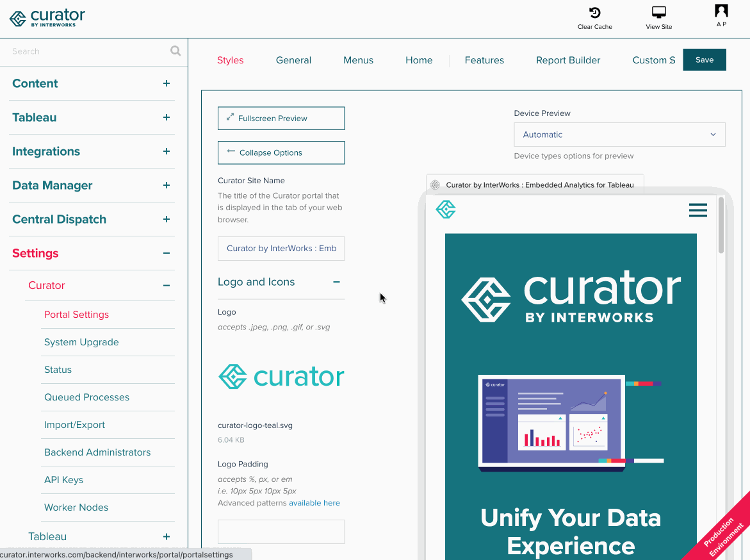The image size is (750, 560).
Task: Open Import/Export in sidebar
Action: [x=75, y=425]
